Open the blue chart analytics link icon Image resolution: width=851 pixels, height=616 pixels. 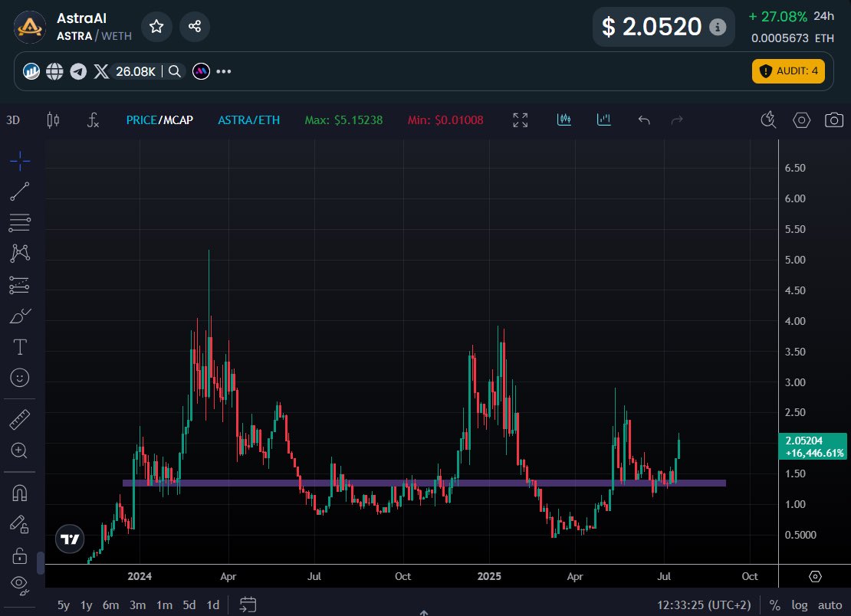click(x=31, y=71)
